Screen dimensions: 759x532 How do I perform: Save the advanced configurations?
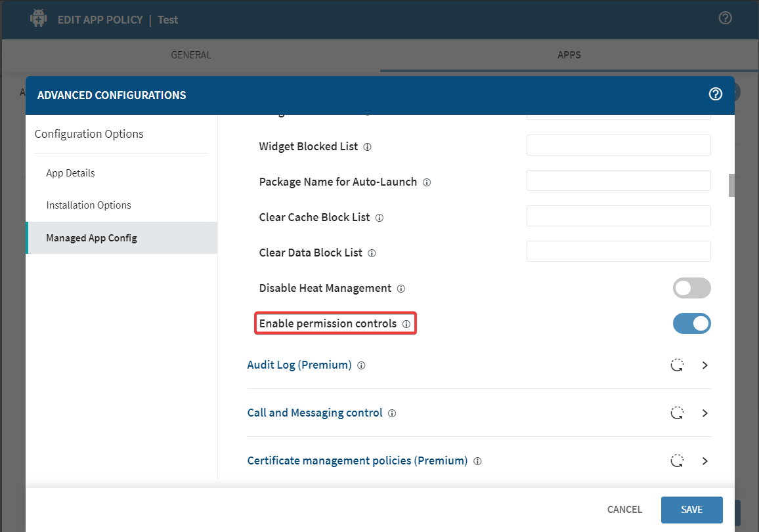(691, 510)
